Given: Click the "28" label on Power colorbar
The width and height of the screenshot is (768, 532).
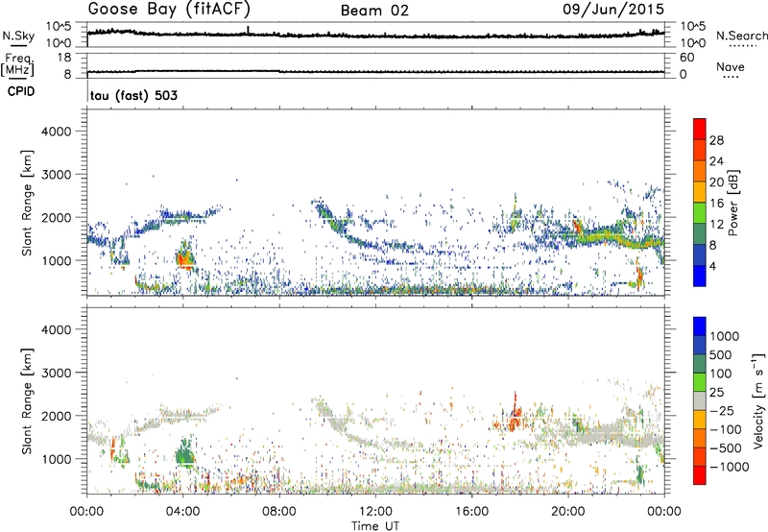Looking at the screenshot, I should [x=716, y=140].
